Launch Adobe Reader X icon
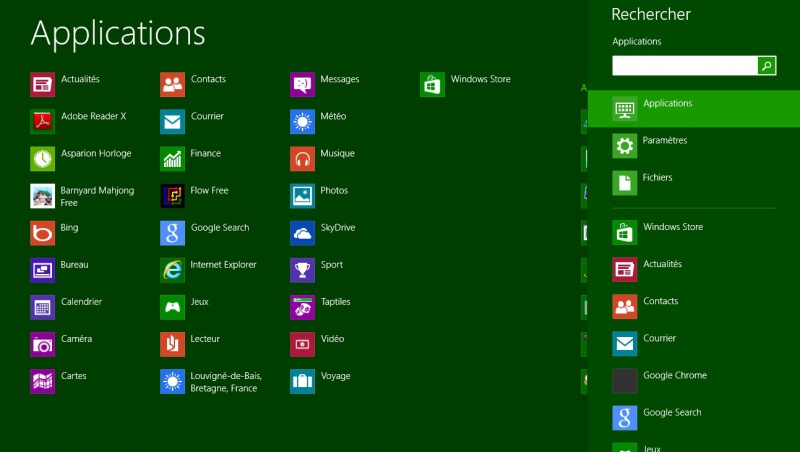 click(42, 121)
